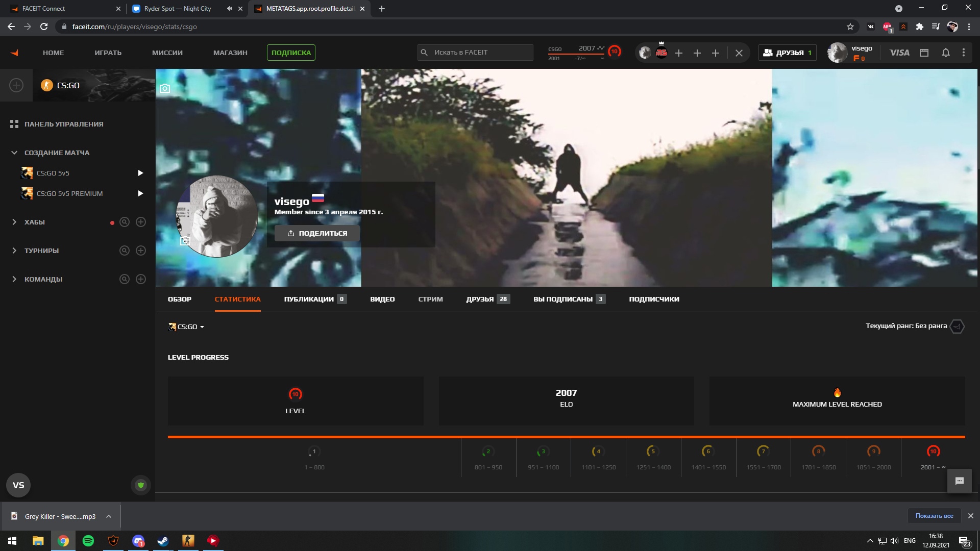980x551 pixels.
Task: Click the level 10 marker on progress bar
Action: point(933,452)
